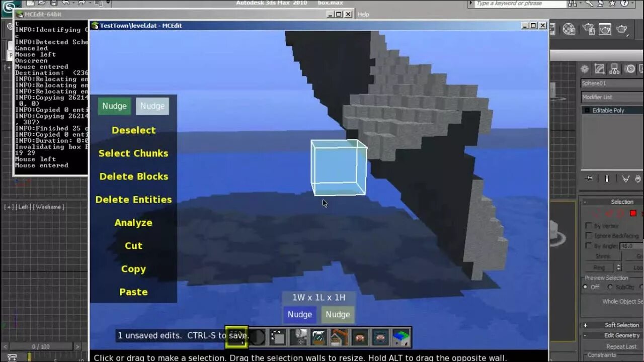
Task: Click Deselect in the MCEdit panel
Action: (x=134, y=130)
